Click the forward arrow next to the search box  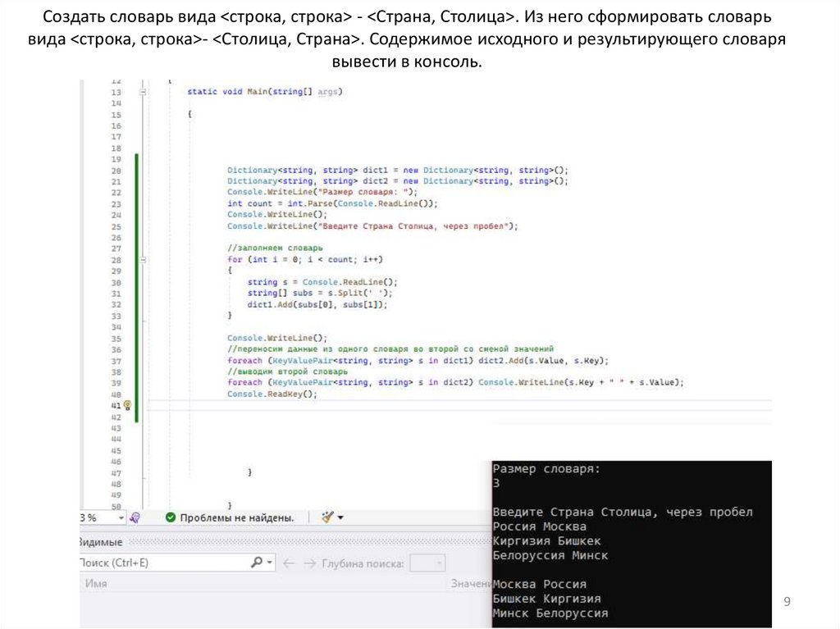pos(308,563)
